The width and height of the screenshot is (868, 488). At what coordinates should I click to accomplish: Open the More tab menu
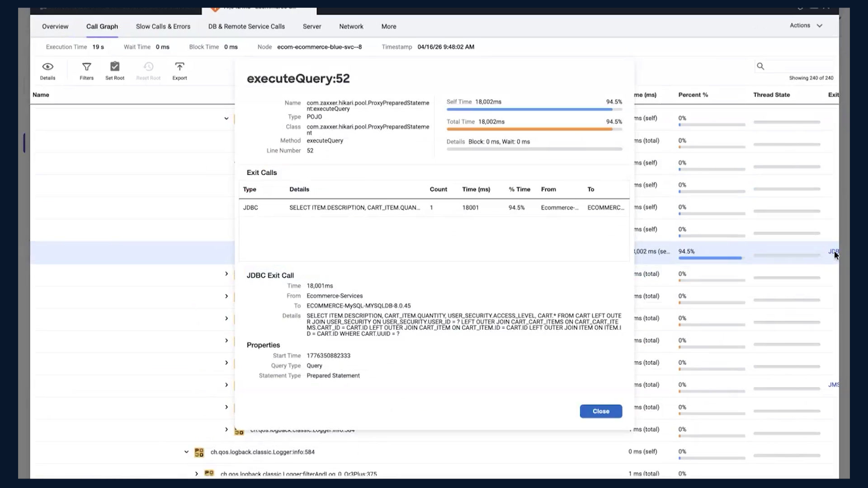(389, 26)
